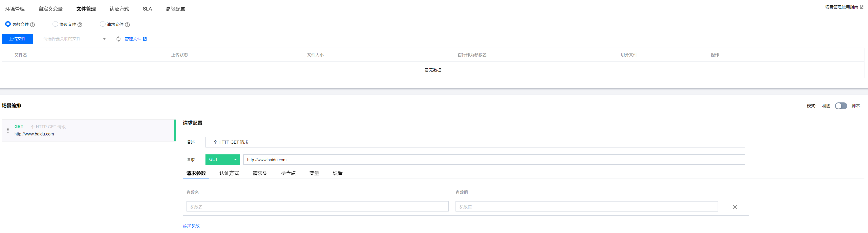Click the 参数名 input field

pos(317,207)
